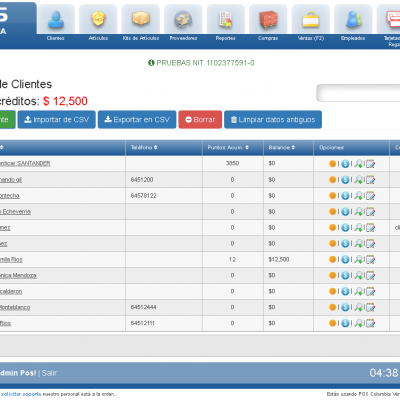Click the dollar icon in the Echeverria row
400x400 pixels.
(345, 212)
